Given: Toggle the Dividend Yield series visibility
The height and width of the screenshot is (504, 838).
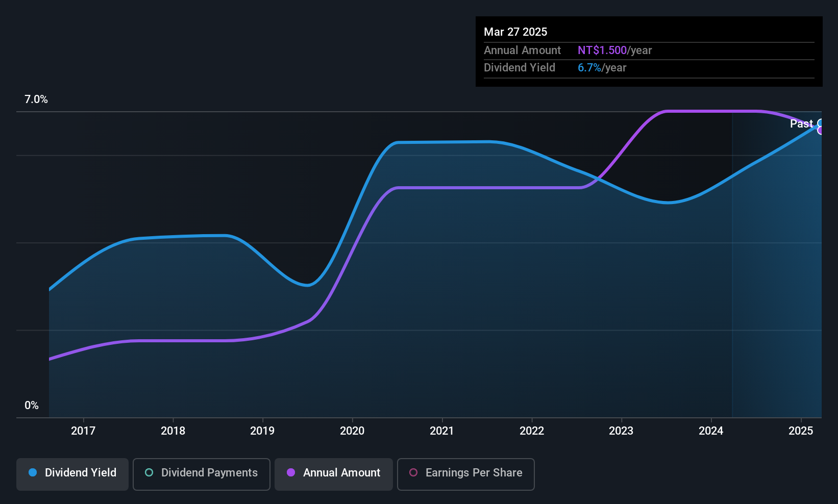Looking at the screenshot, I should pyautogui.click(x=72, y=473).
